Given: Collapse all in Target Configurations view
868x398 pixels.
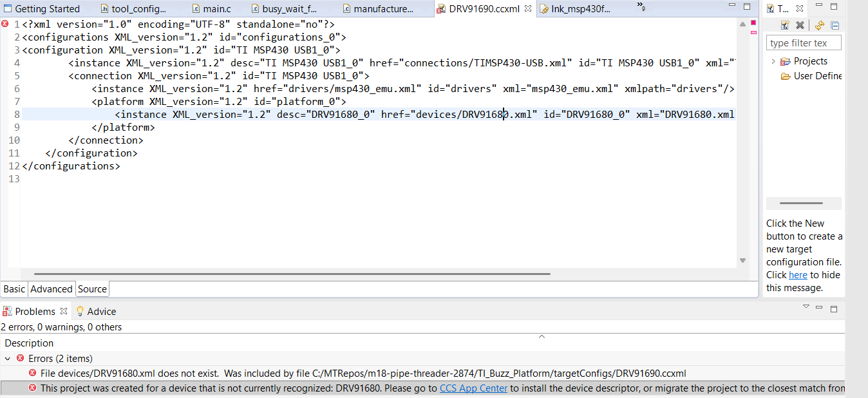Looking at the screenshot, I should pos(835,25).
